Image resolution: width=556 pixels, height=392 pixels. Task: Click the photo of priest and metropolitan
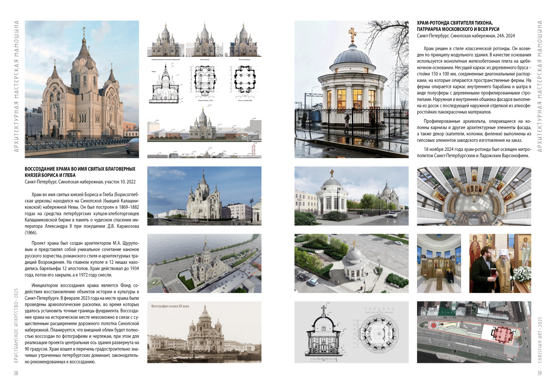point(500,263)
